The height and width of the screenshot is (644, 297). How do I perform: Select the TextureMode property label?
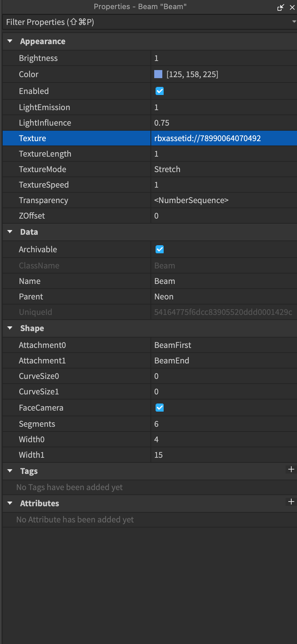point(42,169)
